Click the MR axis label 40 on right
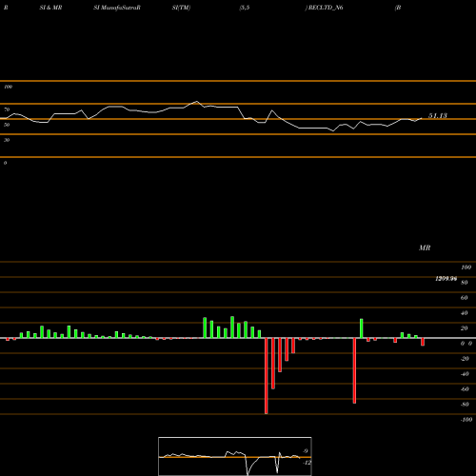Screen dimensions: 476x476 (464, 313)
